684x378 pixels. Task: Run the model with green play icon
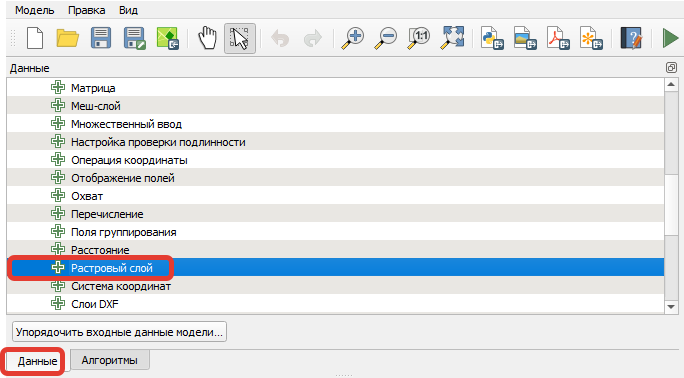(x=670, y=38)
